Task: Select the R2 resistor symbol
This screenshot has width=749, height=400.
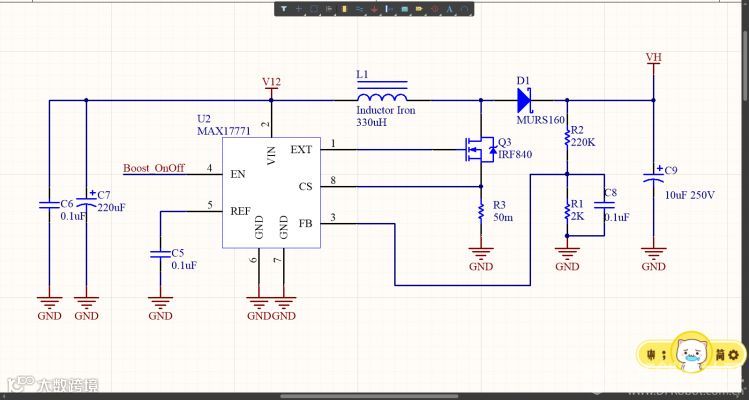Action: (567, 138)
